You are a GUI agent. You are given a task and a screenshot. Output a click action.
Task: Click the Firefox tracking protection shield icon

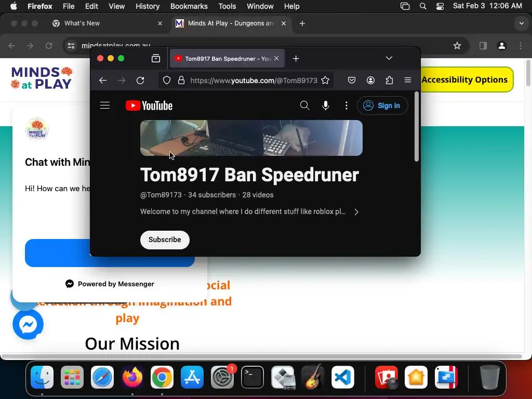tap(167, 81)
